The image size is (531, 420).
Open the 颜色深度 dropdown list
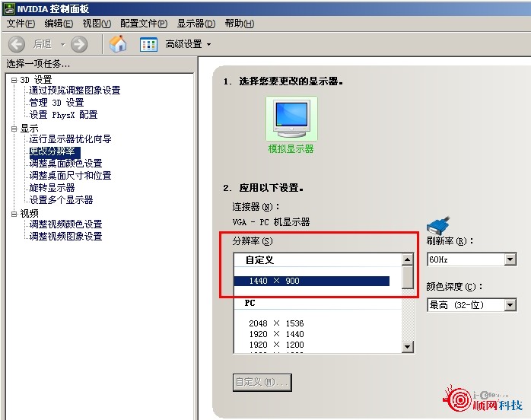pos(472,305)
